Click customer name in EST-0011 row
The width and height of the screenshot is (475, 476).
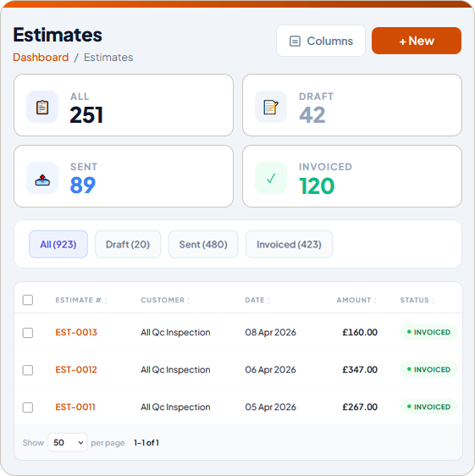click(x=175, y=407)
